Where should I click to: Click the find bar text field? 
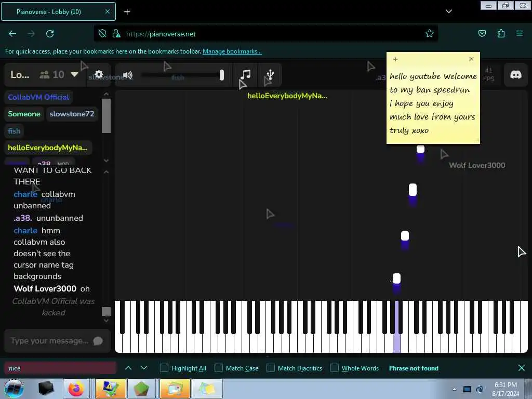(x=60, y=368)
